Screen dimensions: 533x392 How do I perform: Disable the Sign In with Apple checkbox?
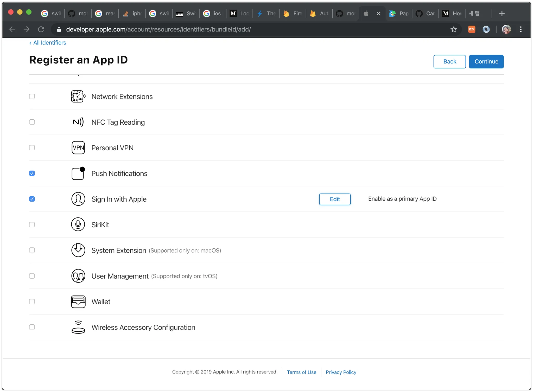pos(32,199)
